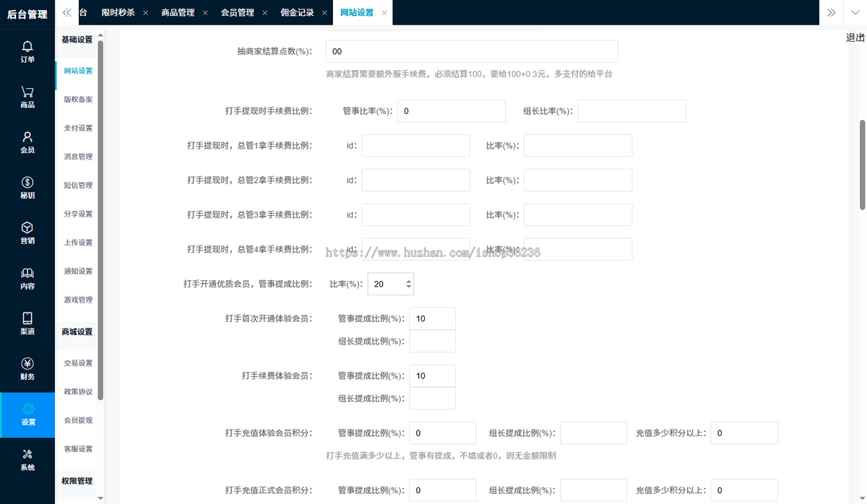Open the 秘钥 dollar icon section

coord(27,188)
